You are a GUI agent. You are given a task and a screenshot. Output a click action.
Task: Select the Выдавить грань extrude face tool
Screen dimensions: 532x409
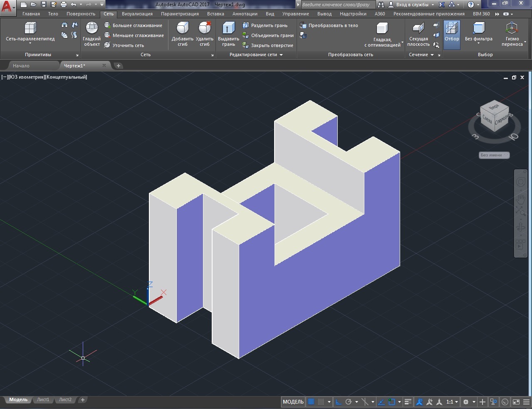coord(228,34)
